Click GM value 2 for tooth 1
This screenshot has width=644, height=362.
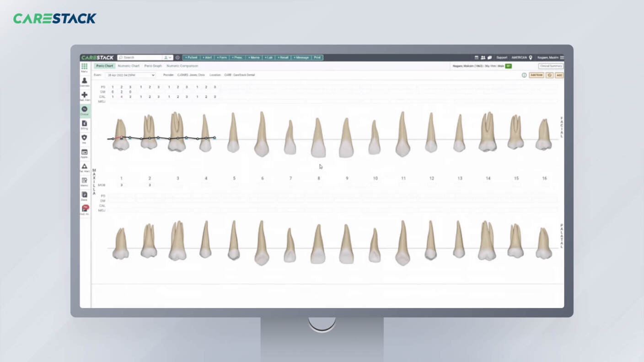pos(121,92)
